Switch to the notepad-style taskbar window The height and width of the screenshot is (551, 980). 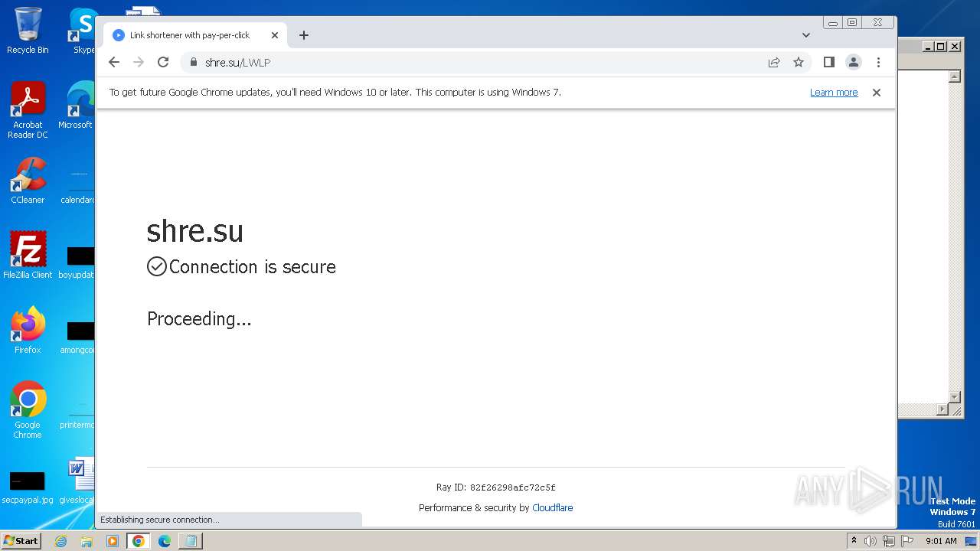[x=190, y=541]
